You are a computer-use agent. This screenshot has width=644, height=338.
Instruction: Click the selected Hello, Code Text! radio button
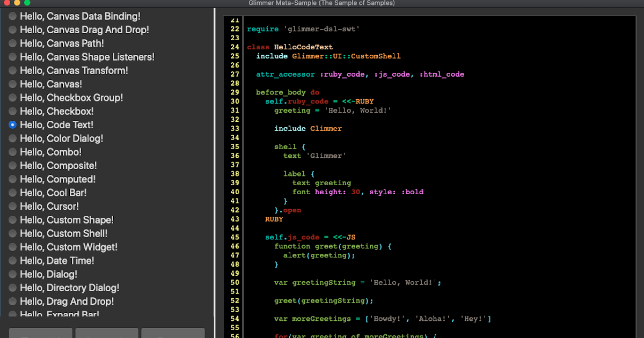13,124
